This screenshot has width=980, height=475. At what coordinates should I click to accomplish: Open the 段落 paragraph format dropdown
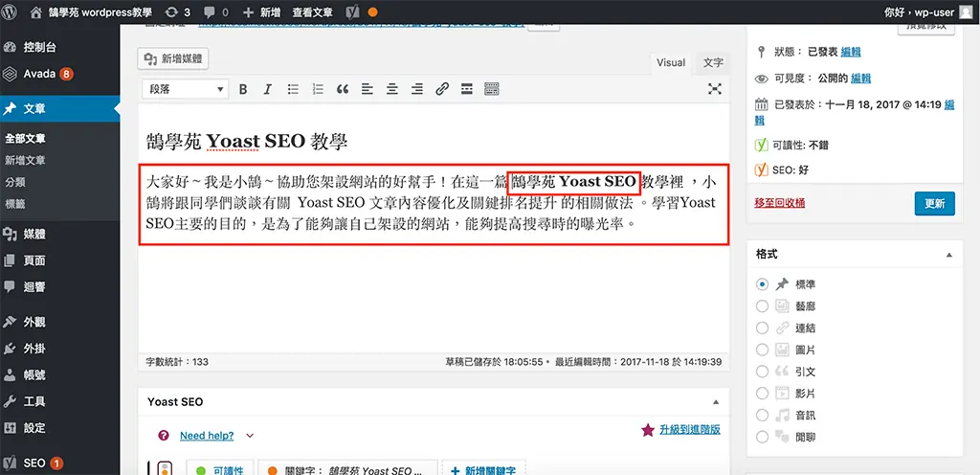point(185,89)
